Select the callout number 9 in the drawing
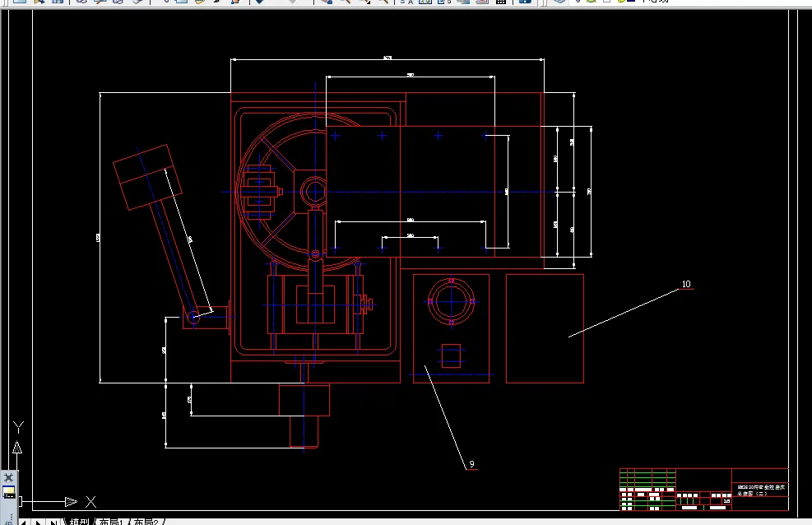 (x=471, y=464)
